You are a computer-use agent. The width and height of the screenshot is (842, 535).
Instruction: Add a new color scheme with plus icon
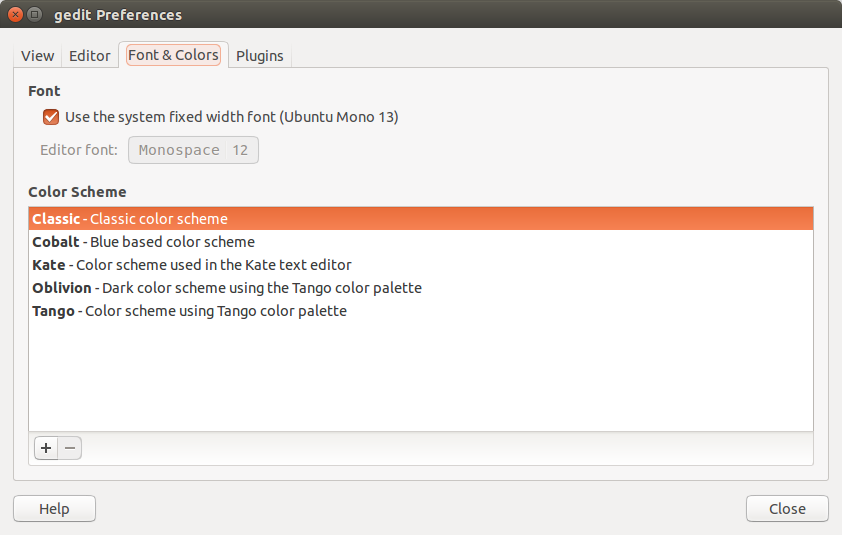click(x=46, y=448)
